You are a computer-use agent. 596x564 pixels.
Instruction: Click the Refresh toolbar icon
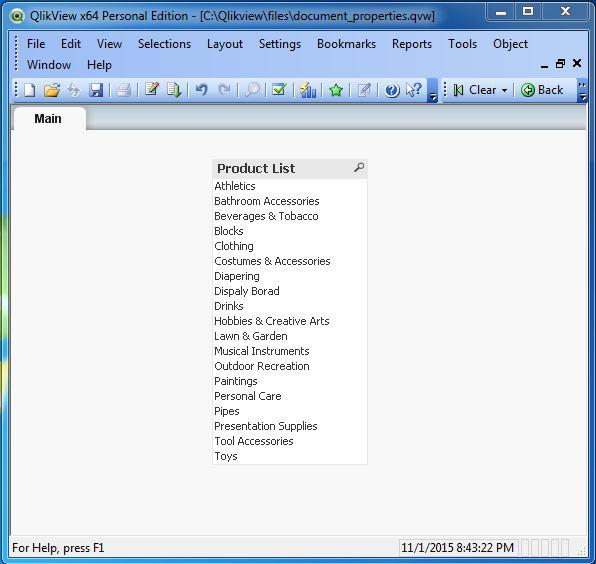[x=73, y=90]
